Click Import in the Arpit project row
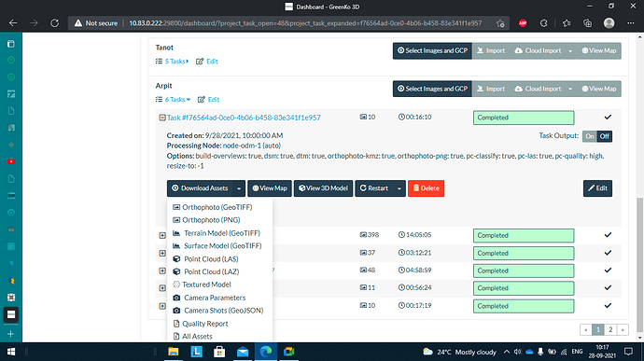 [x=491, y=90]
